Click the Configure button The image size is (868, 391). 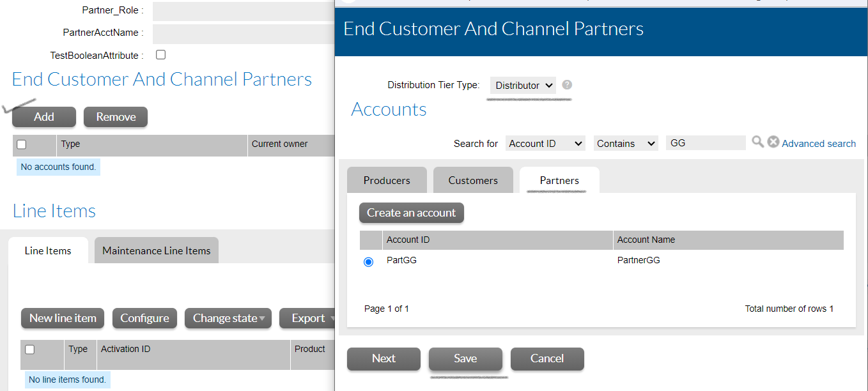coord(144,318)
